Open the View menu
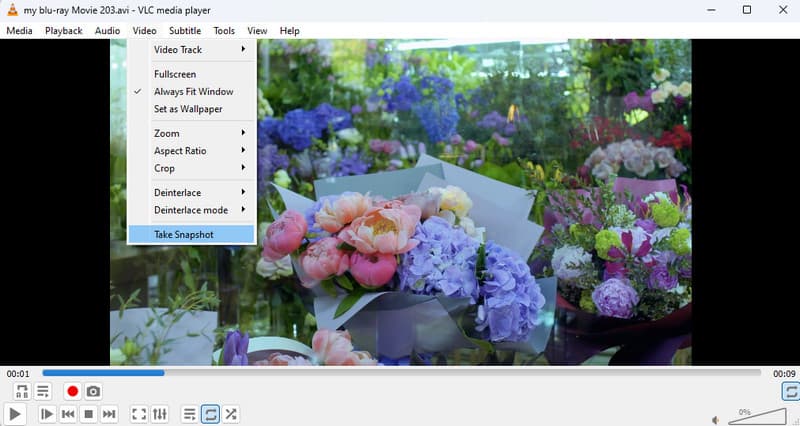 tap(257, 31)
